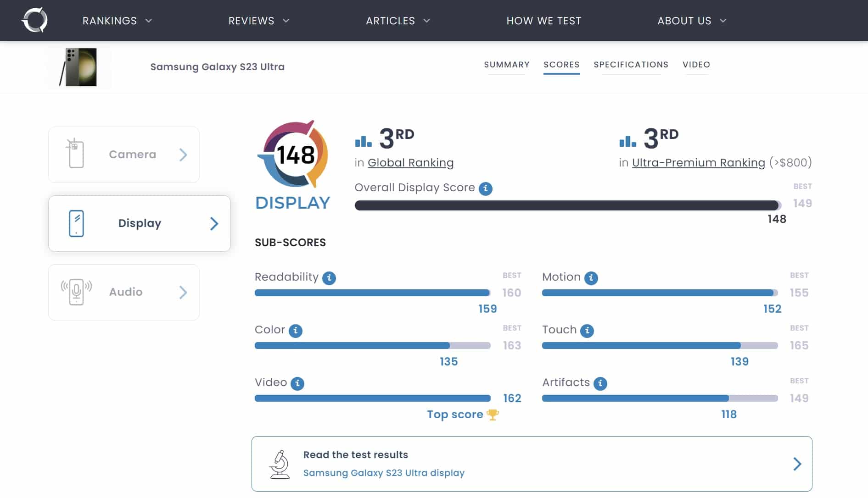This screenshot has width=868, height=498.
Task: Open the How We Test page
Action: (x=543, y=21)
